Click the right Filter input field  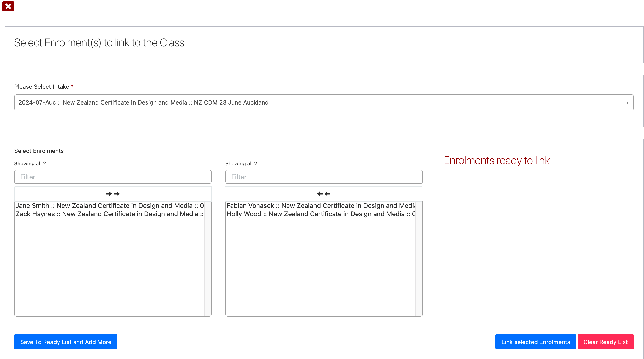coord(324,177)
